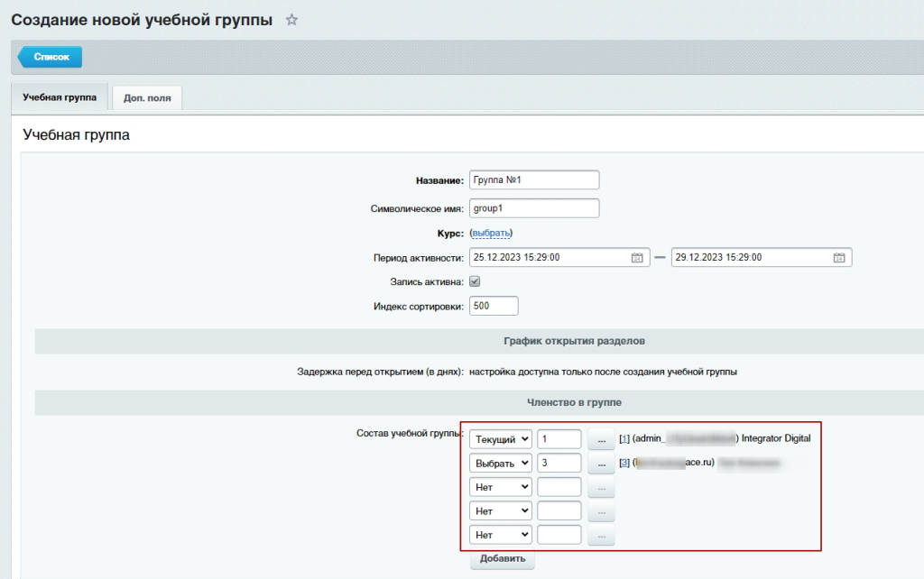The height and width of the screenshot is (579, 924).
Task: Open calendar for activity period end date
Action: click(838, 257)
